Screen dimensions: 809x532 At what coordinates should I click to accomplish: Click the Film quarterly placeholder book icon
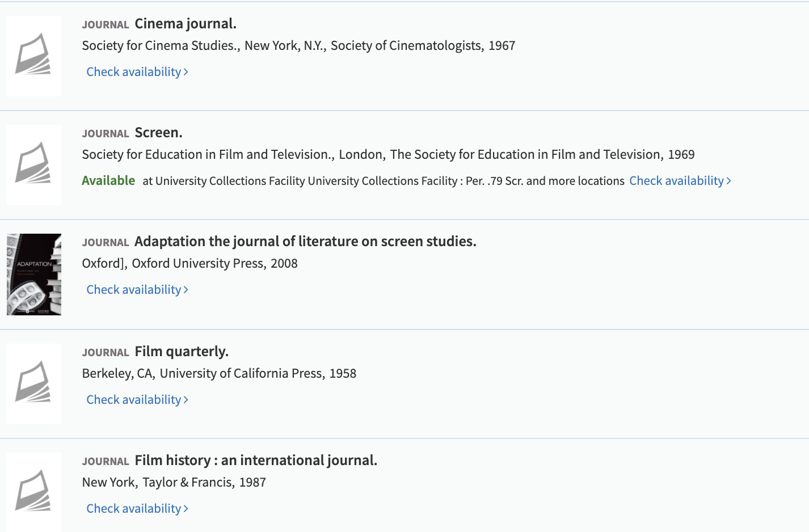click(33, 383)
